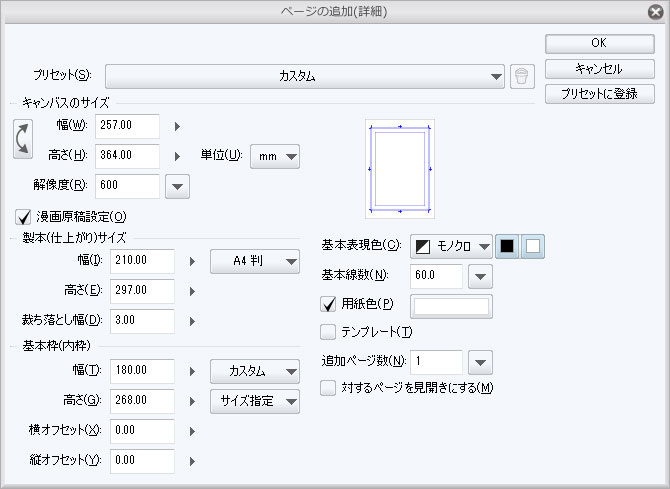
Task: Enable 対するページを見開きにする checkbox
Action: coord(328,388)
